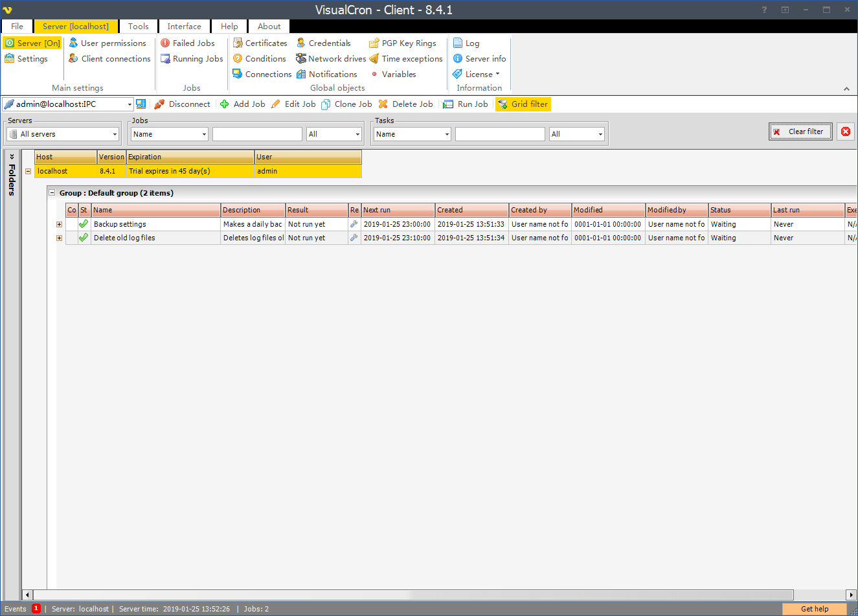Expand the Folders side panel

(x=12, y=157)
